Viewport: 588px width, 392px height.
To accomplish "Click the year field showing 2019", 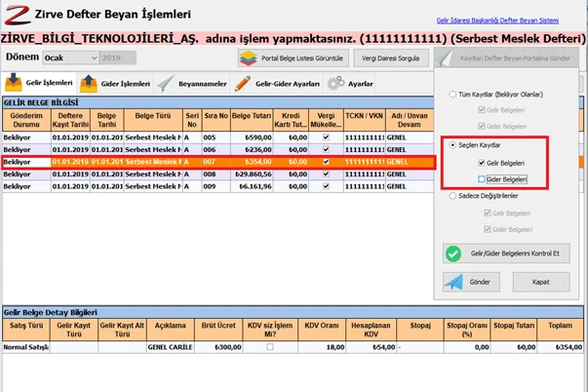I will coord(118,58).
